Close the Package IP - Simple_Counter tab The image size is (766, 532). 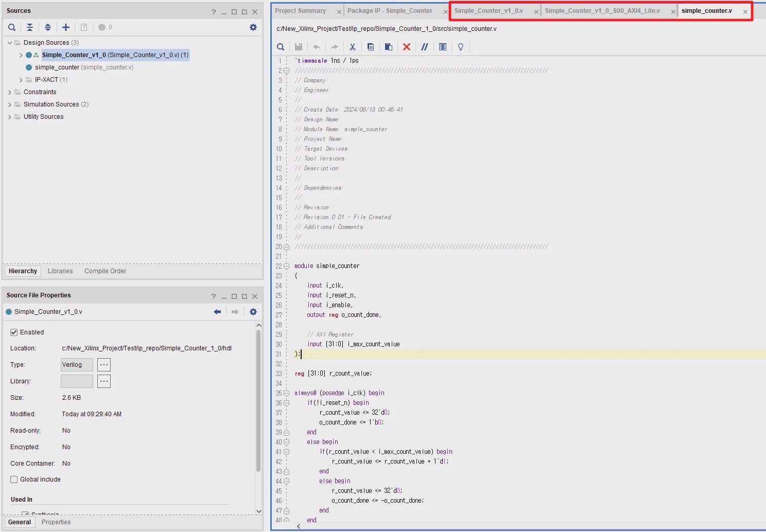(x=446, y=11)
